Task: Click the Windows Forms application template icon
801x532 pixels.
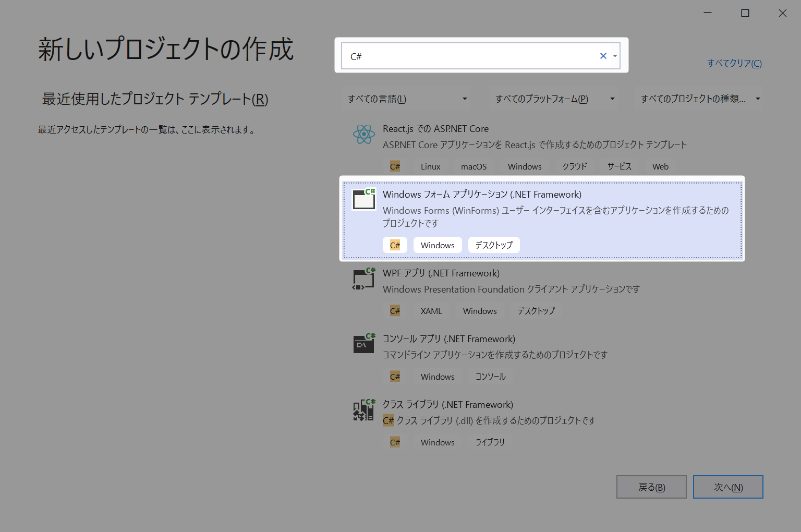Action: 364,199
